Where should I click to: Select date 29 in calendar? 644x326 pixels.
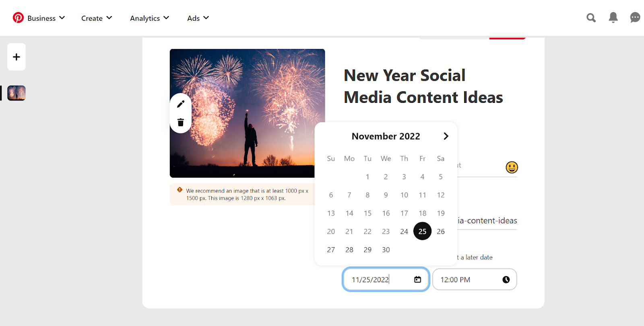coord(367,250)
